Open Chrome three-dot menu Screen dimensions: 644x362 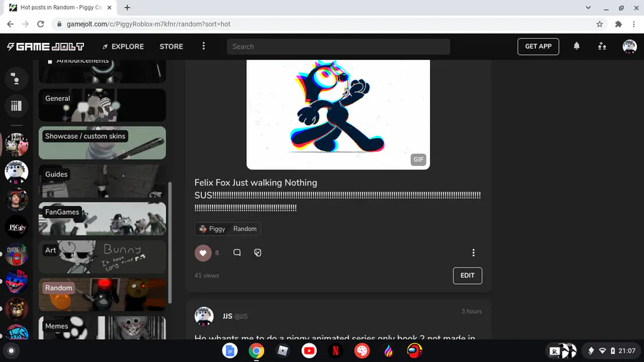(634, 24)
